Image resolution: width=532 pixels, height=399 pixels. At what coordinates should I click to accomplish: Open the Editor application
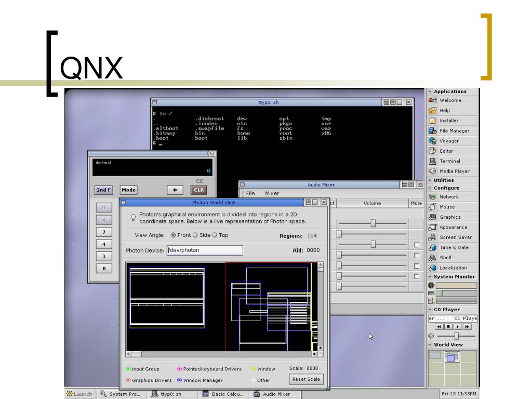point(453,151)
